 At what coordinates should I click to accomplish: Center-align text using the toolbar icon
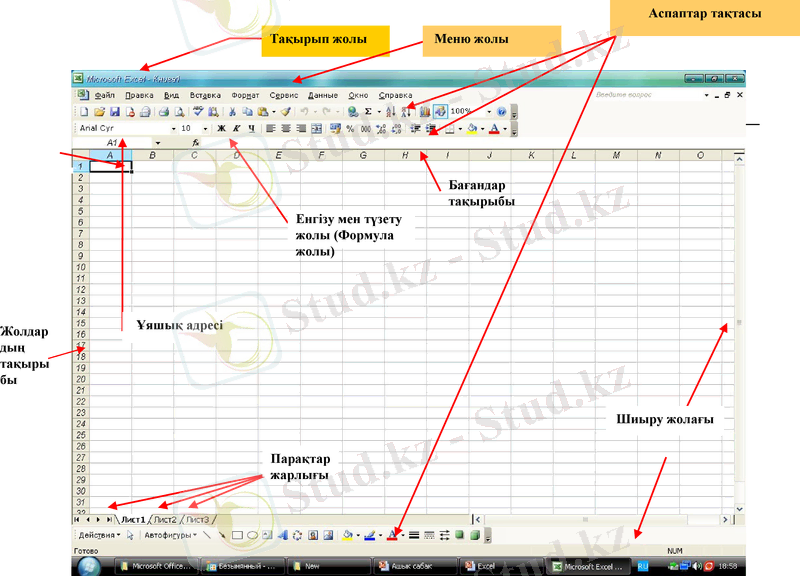click(285, 129)
